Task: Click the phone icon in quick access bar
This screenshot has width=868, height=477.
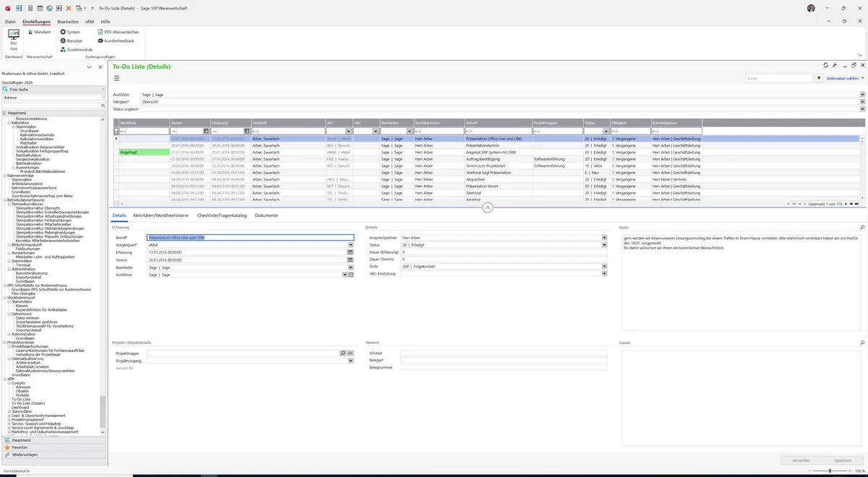Action: tap(49, 8)
